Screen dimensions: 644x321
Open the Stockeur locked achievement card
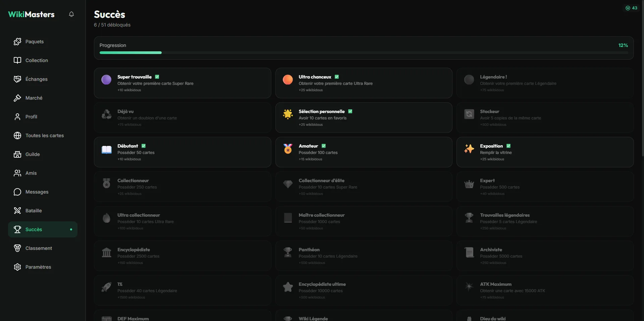pos(545,117)
